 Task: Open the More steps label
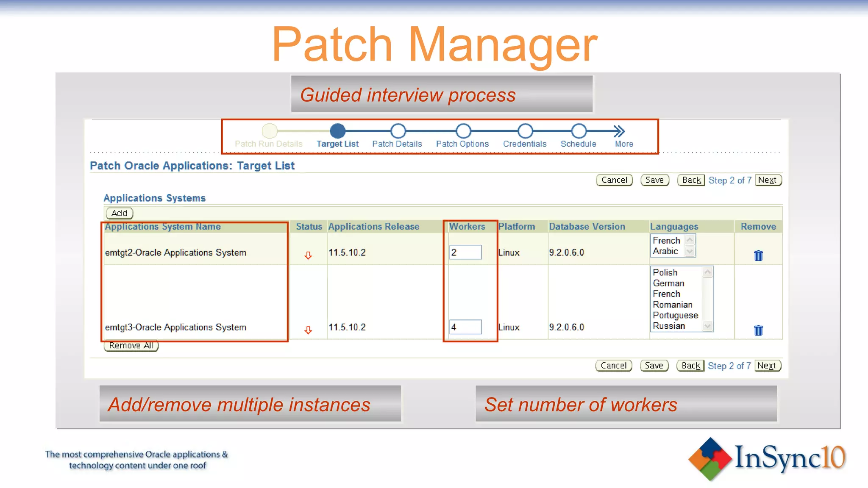coord(624,144)
